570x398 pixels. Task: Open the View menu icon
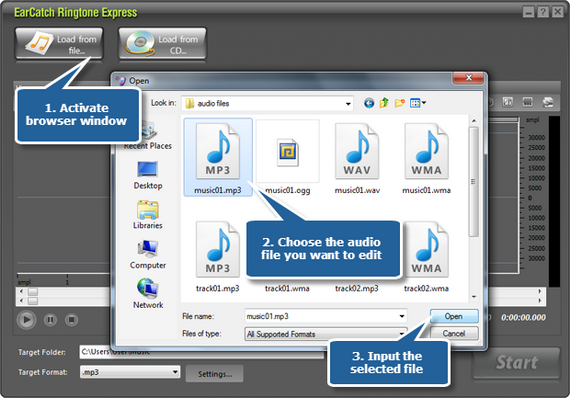(x=418, y=103)
